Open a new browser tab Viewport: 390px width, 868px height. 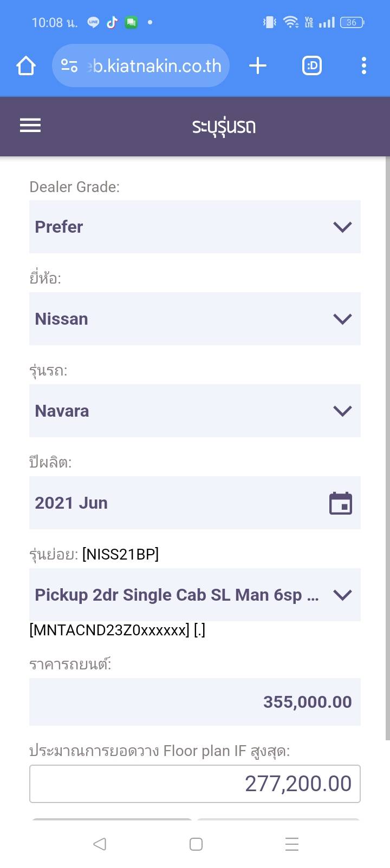click(x=258, y=66)
